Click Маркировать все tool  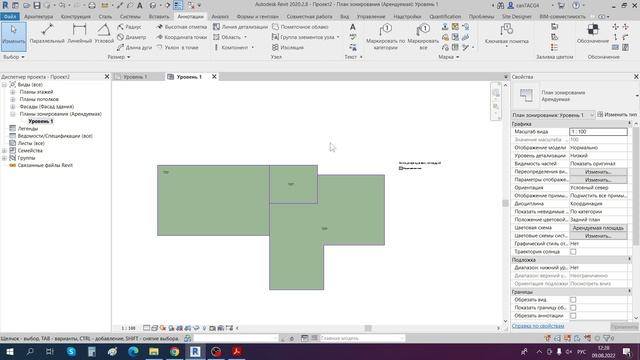point(423,37)
